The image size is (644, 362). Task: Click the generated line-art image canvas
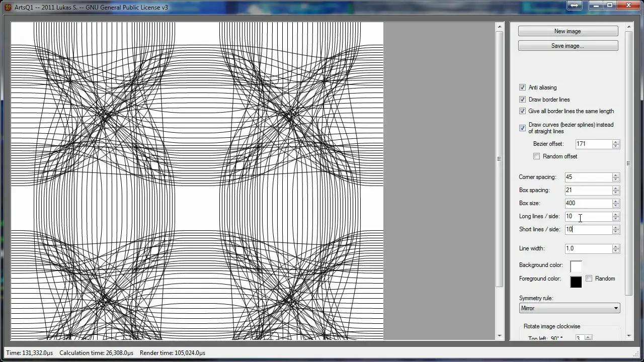click(x=197, y=181)
